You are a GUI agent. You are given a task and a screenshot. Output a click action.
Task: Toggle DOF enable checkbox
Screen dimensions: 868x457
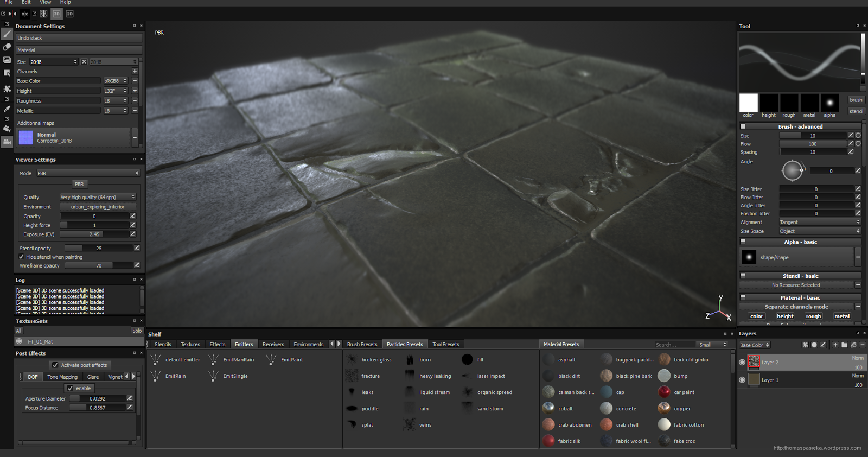[70, 388]
